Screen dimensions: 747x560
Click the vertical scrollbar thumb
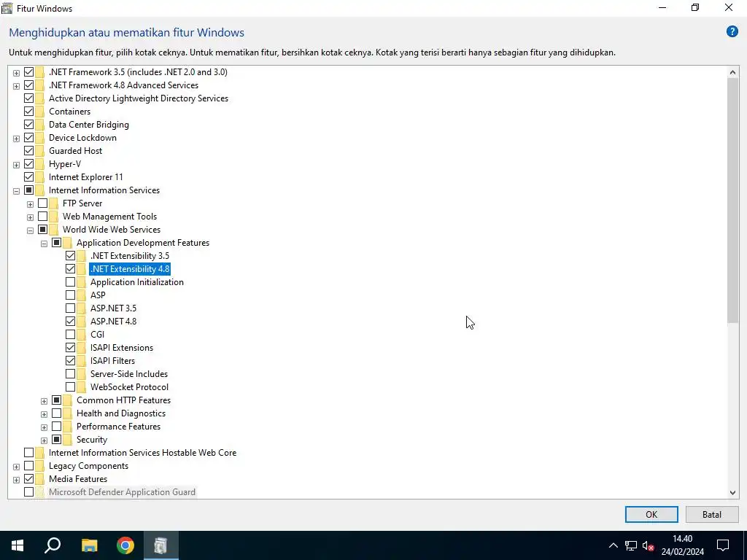[732, 201]
